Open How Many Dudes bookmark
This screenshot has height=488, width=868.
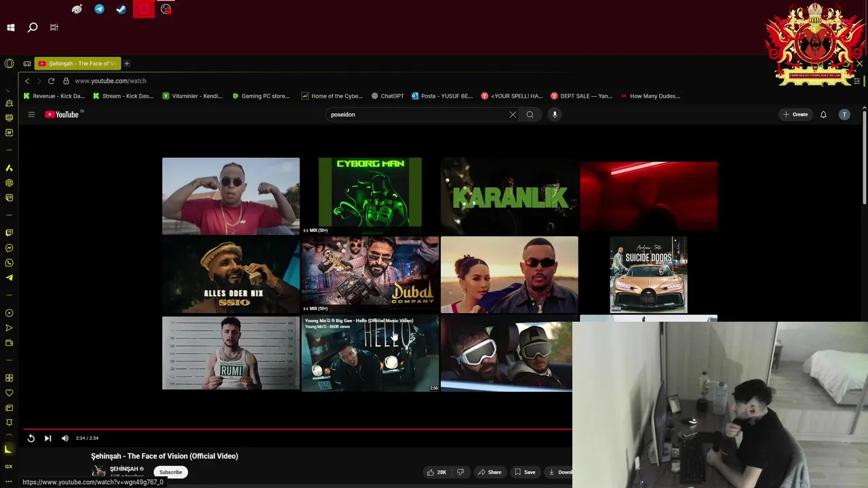(x=650, y=96)
